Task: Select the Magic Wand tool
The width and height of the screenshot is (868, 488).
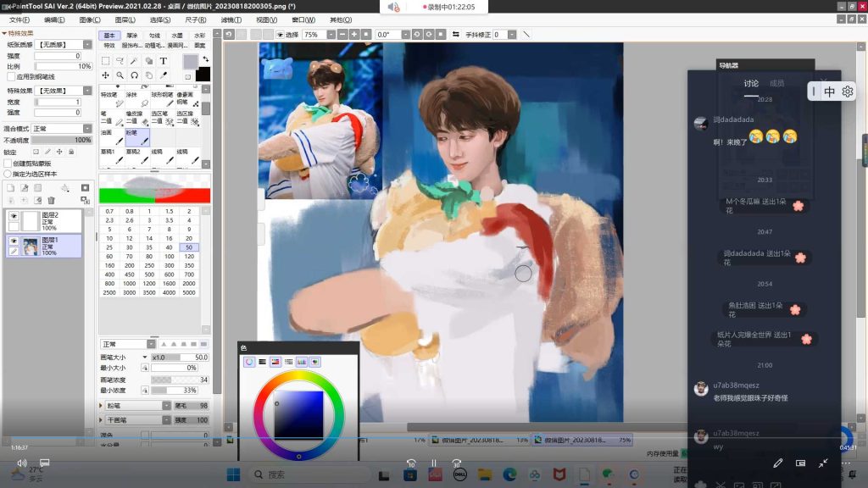Action: tap(134, 61)
